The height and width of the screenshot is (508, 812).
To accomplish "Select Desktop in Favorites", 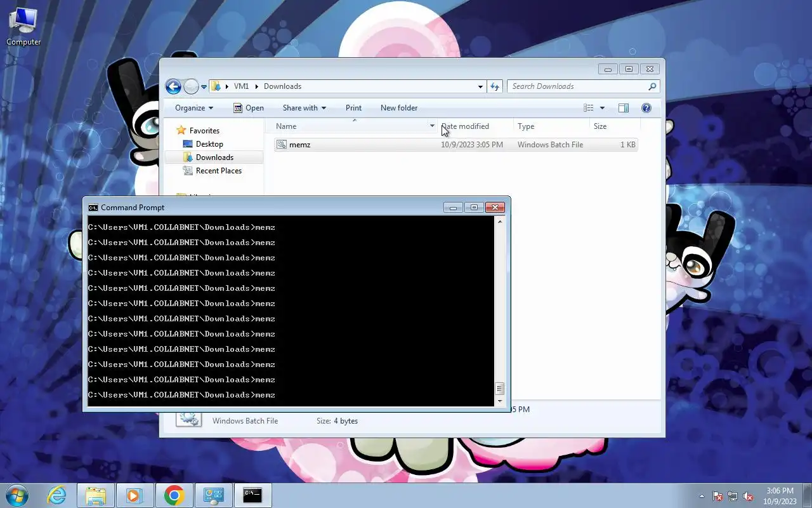I will pos(209,144).
